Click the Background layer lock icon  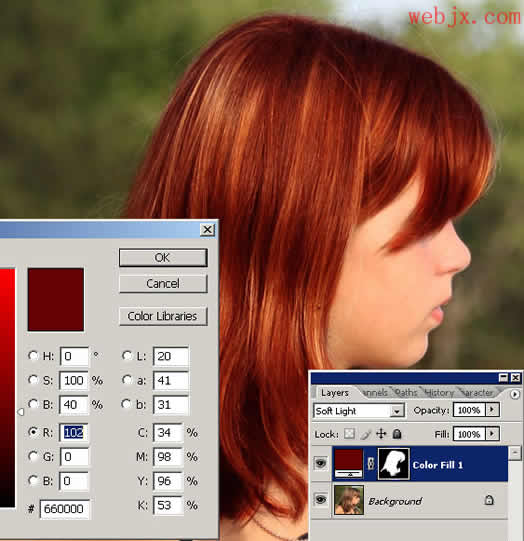[489, 500]
